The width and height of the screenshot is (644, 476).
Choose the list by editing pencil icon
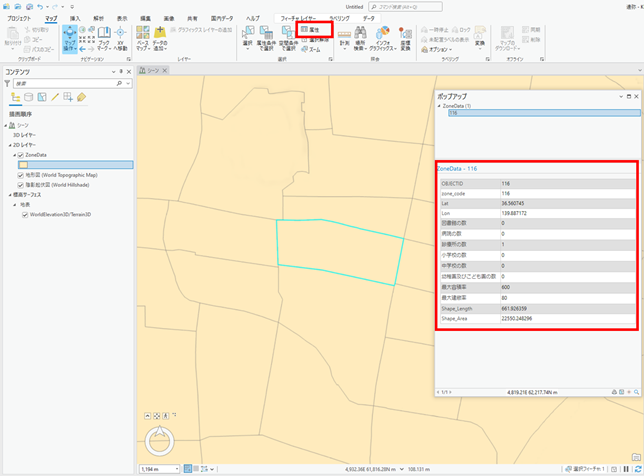(55, 97)
